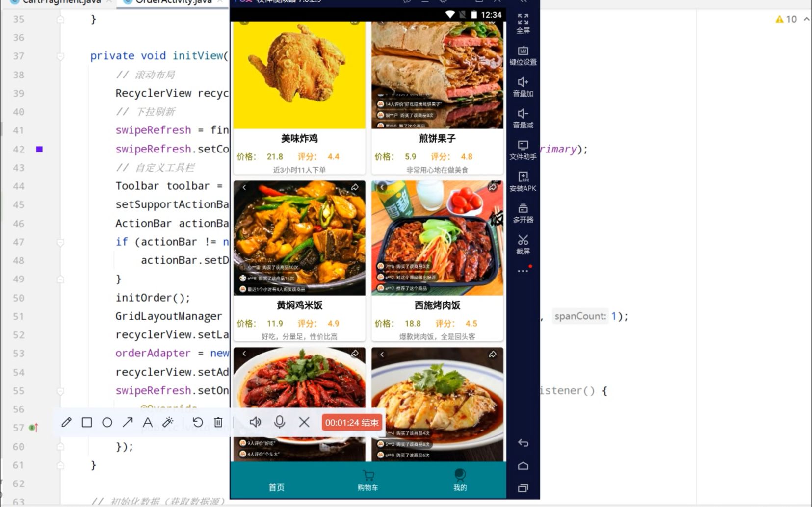
Task: Select the pencil drawing tool
Action: tap(67, 422)
